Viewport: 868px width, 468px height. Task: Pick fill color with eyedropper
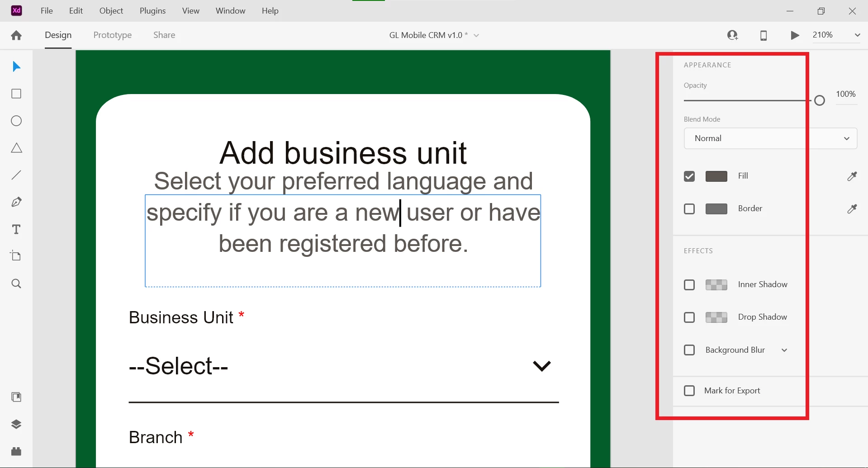click(852, 176)
